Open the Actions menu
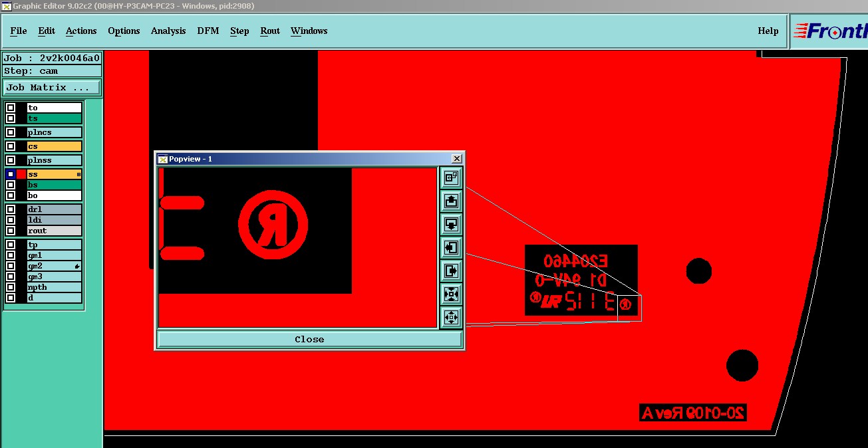The image size is (868, 448). click(81, 31)
